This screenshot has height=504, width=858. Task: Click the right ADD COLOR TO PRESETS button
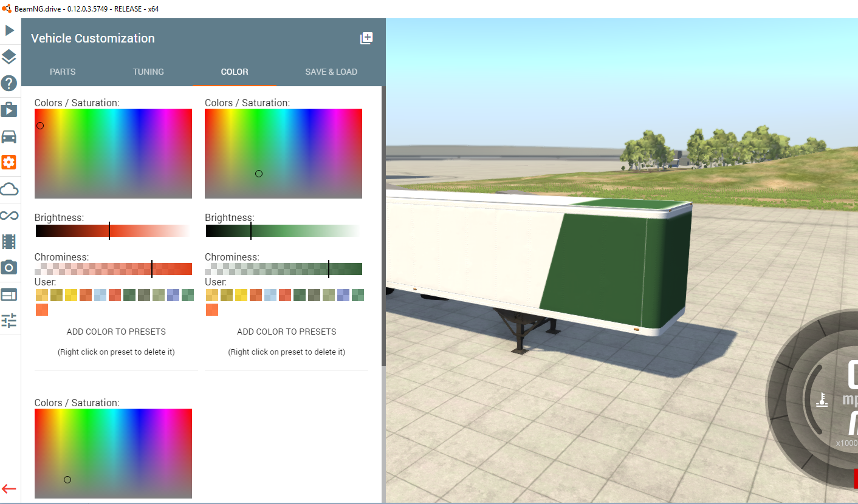click(x=287, y=332)
